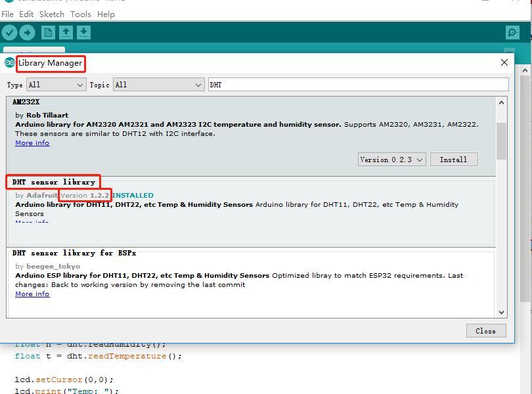Click author name Adafruit
Viewport: 532px width, 394px height.
(42, 196)
